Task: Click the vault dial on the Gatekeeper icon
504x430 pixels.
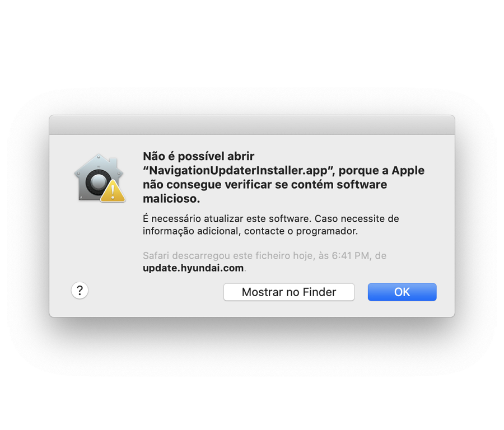Action: [99, 182]
